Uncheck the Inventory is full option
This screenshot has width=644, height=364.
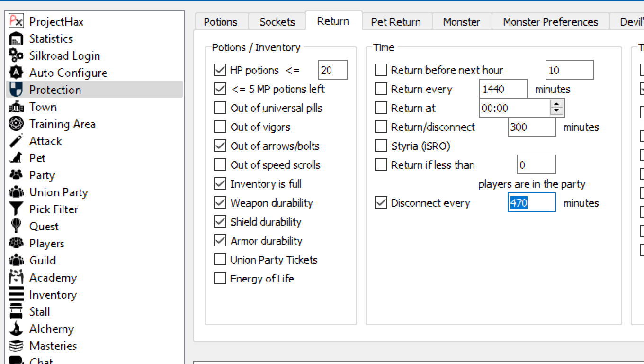pyautogui.click(x=220, y=184)
